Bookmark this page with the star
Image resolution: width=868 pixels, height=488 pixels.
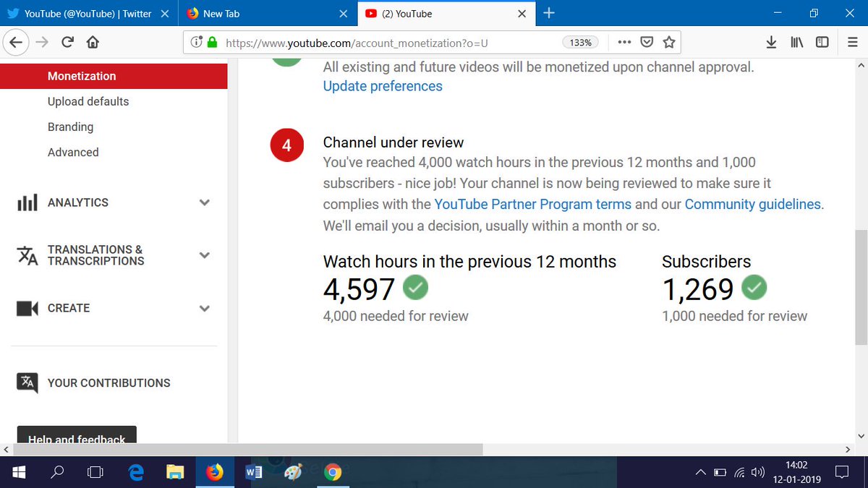pyautogui.click(x=669, y=43)
